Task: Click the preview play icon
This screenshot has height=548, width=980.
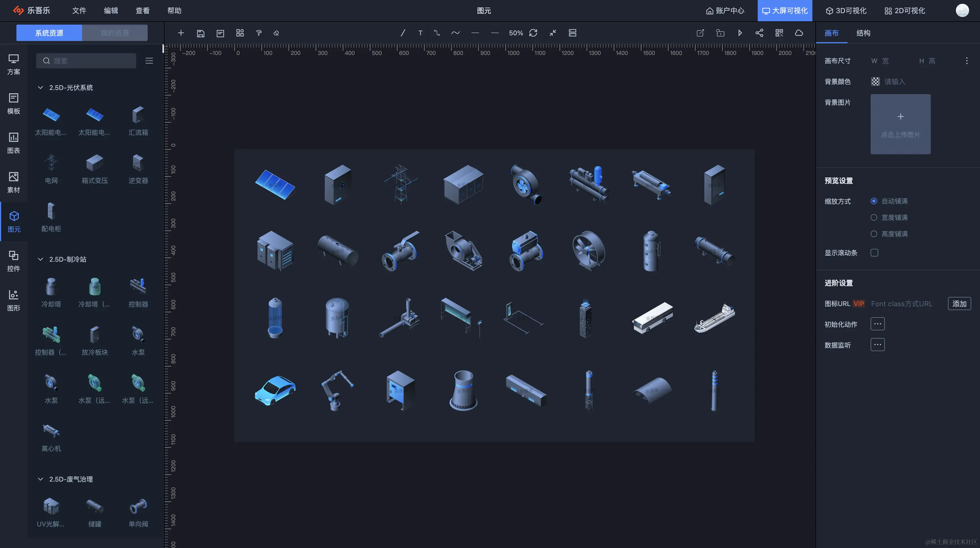Action: [x=740, y=33]
